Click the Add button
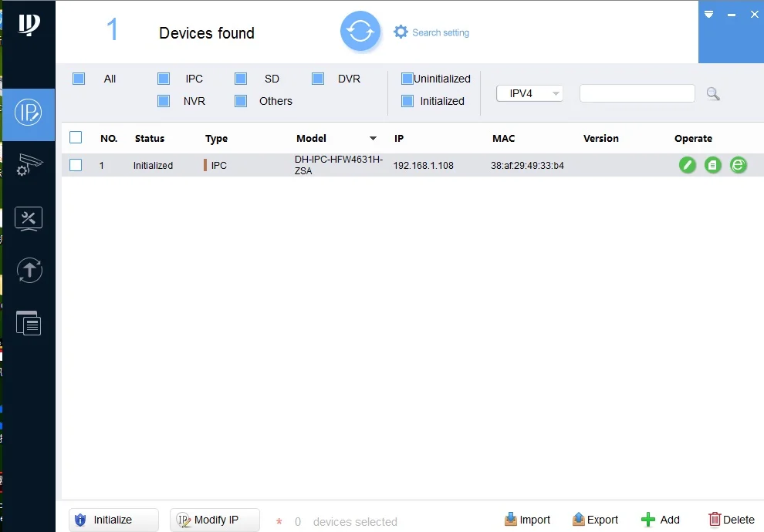This screenshot has width=764, height=532. coord(661,520)
